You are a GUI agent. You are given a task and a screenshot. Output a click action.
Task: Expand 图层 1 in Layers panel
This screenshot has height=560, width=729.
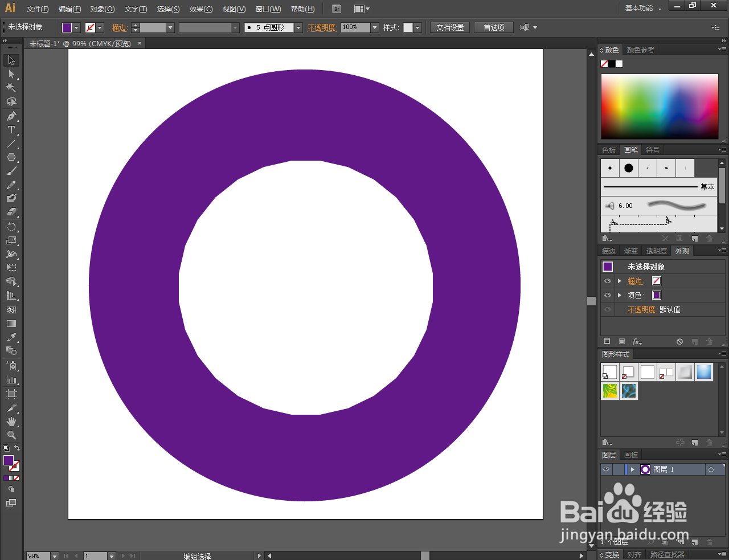(632, 469)
